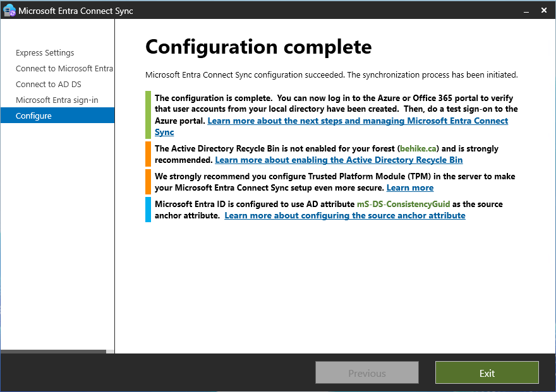Click the behike.ca forest name
556x392 pixels.
419,149
